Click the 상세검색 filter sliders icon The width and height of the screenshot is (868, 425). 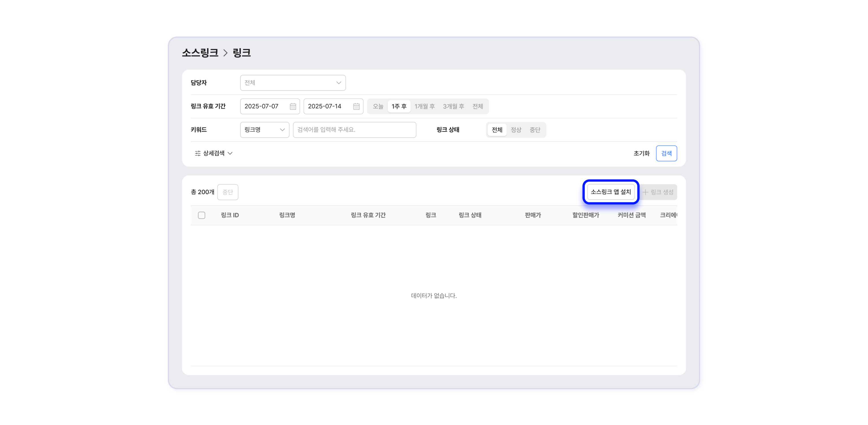click(x=198, y=153)
